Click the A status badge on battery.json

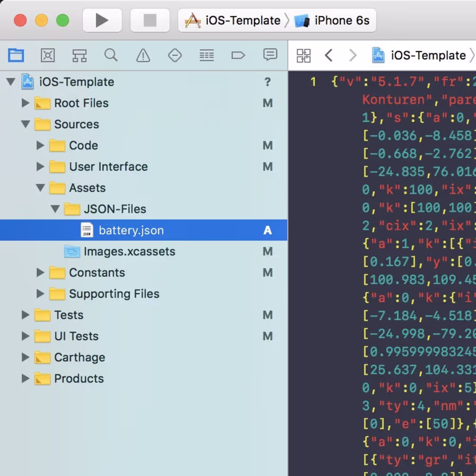coord(268,230)
